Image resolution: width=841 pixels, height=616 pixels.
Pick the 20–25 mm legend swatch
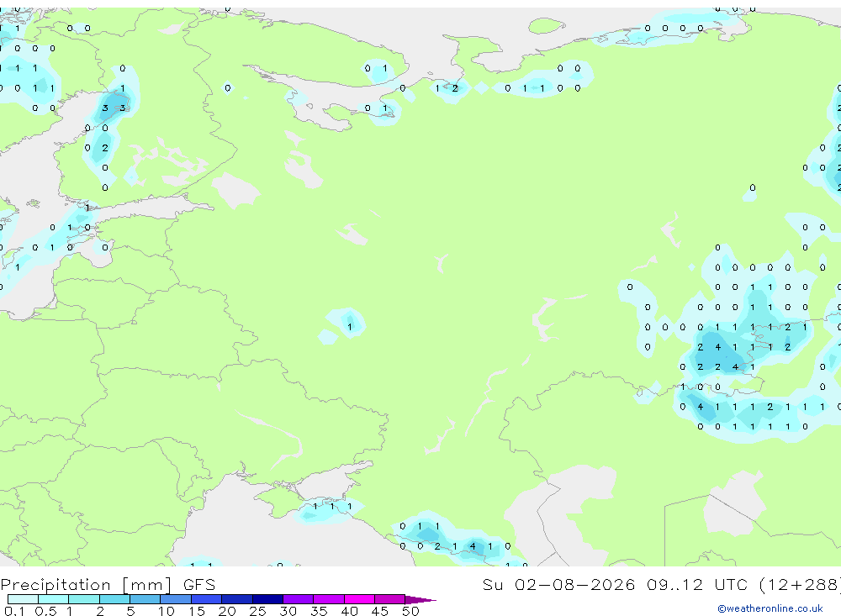coord(237,599)
